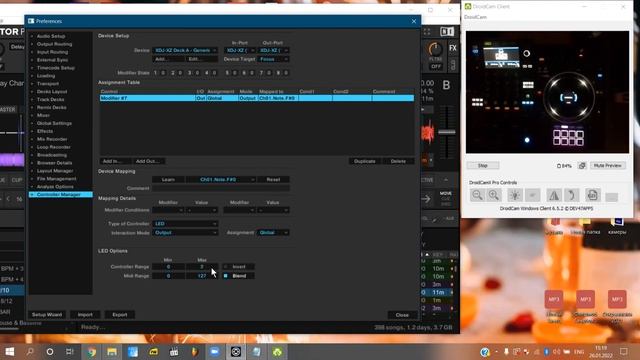Open Google Chrome from taskbar
The image size is (640, 360).
(x=91, y=351)
